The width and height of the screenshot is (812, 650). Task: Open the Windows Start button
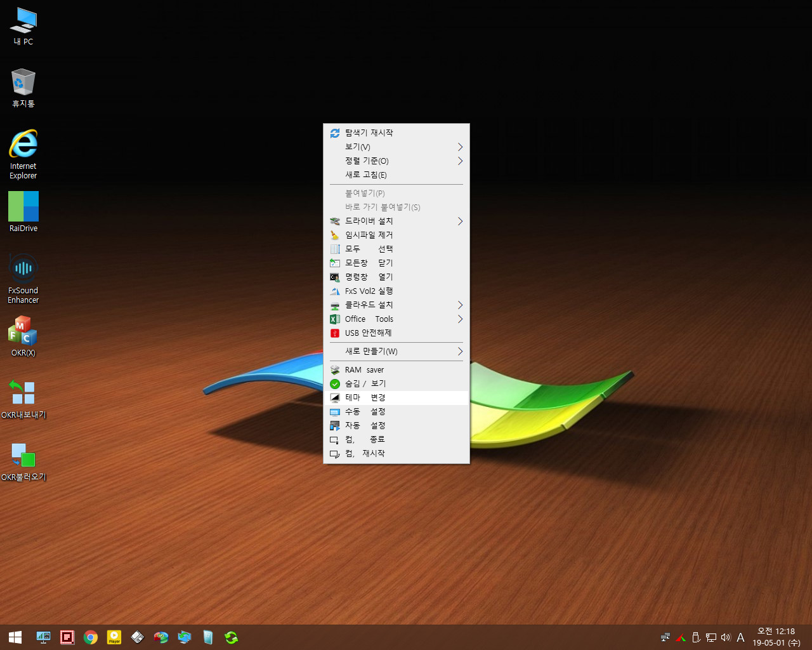coord(15,637)
